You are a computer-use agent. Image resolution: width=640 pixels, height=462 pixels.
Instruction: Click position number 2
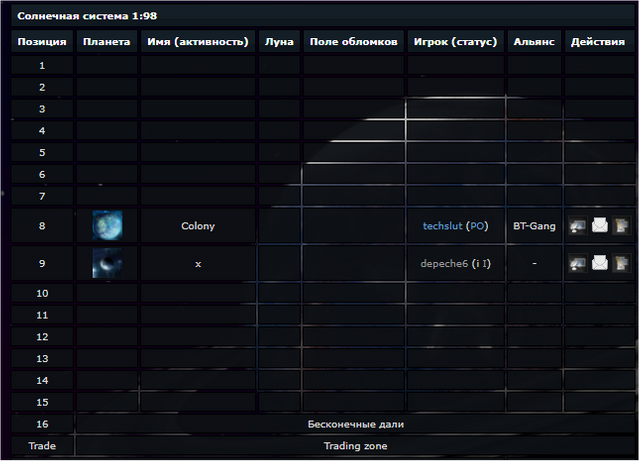[42, 87]
